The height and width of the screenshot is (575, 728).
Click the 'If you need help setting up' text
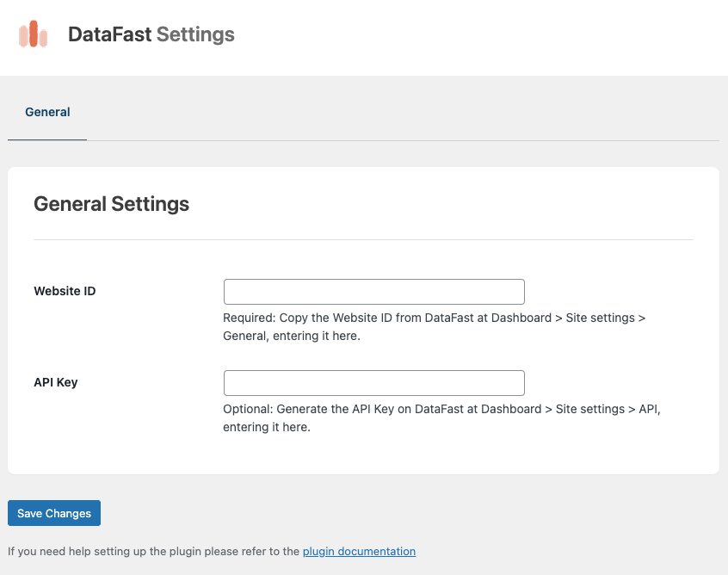(x=154, y=551)
